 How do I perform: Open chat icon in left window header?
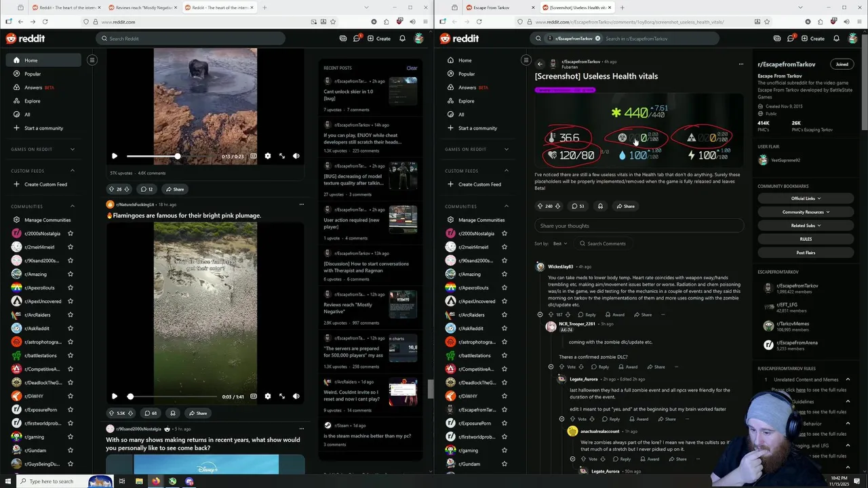pos(357,39)
